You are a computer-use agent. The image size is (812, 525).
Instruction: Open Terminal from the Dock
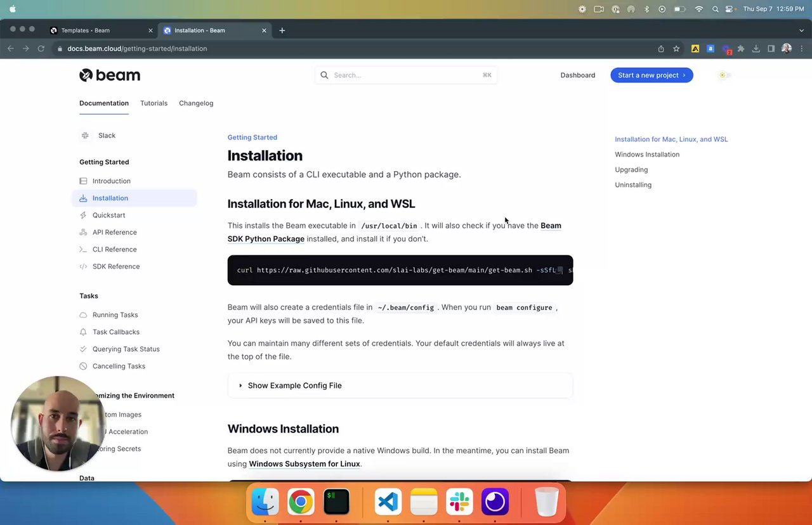[336, 502]
